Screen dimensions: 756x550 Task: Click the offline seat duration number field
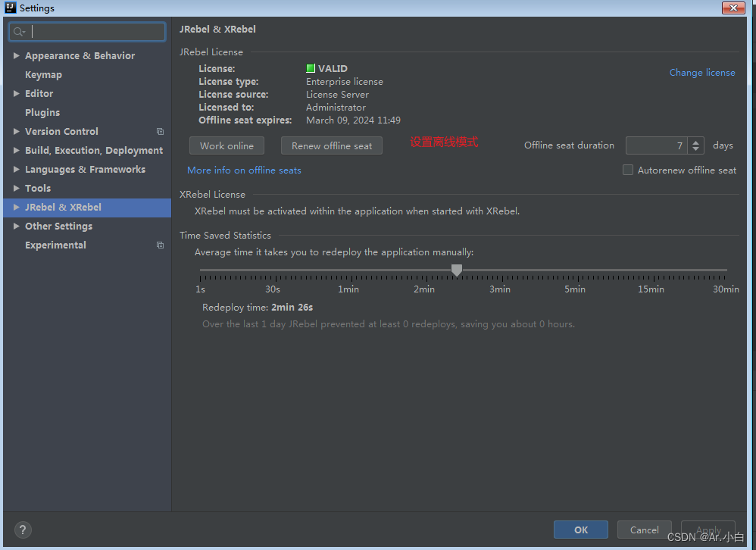tap(656, 145)
